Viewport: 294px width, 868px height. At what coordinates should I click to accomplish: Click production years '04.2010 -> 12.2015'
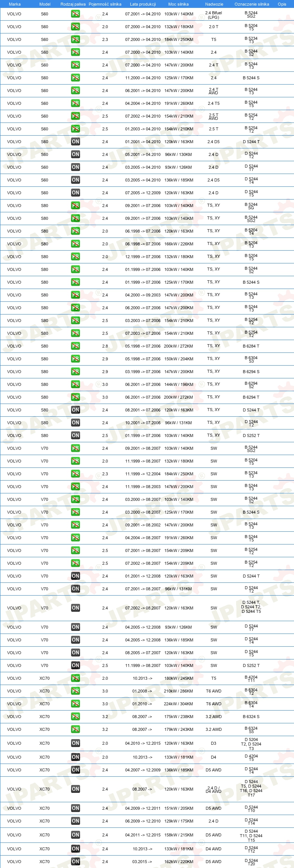143,743
